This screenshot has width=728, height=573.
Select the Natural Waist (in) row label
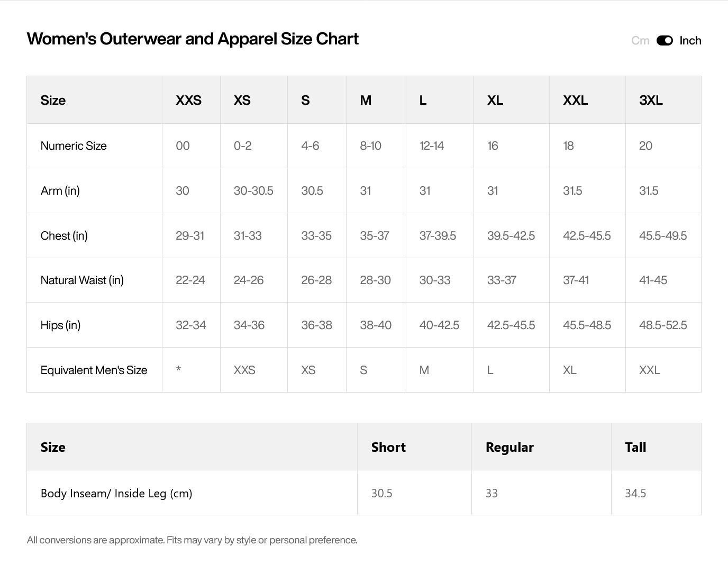(x=82, y=280)
